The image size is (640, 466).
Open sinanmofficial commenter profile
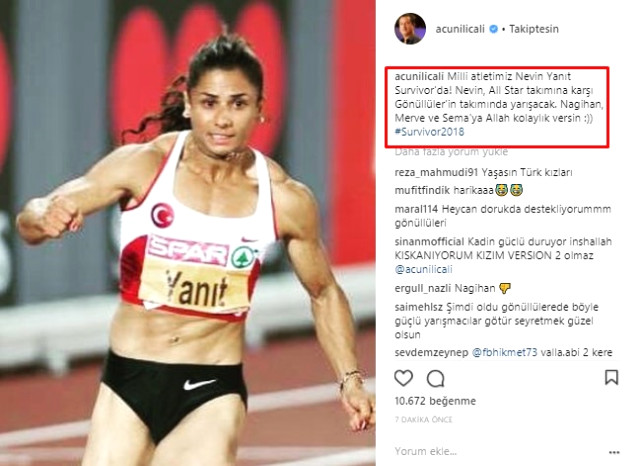(x=429, y=242)
